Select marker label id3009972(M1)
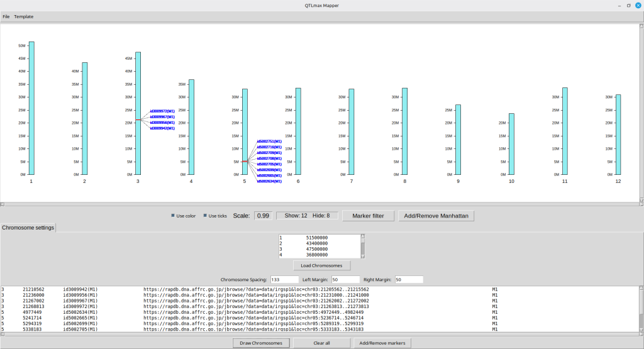This screenshot has width=644, height=349. (x=162, y=111)
